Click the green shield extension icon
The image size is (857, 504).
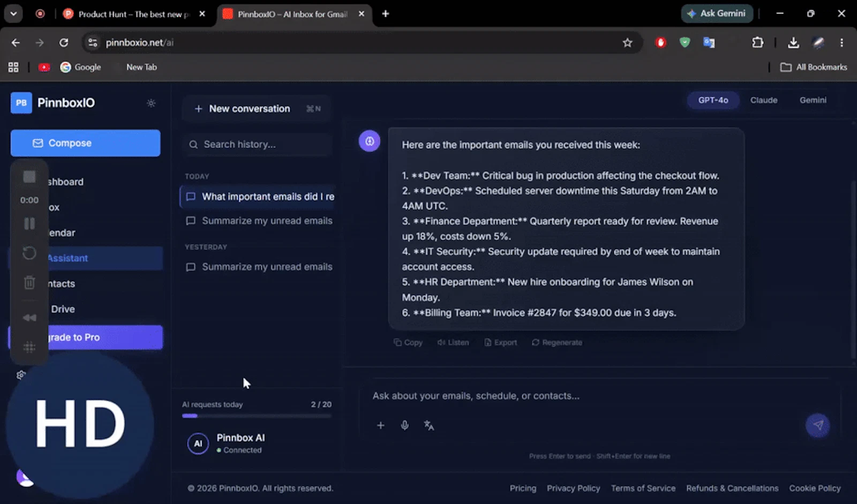[x=685, y=42]
